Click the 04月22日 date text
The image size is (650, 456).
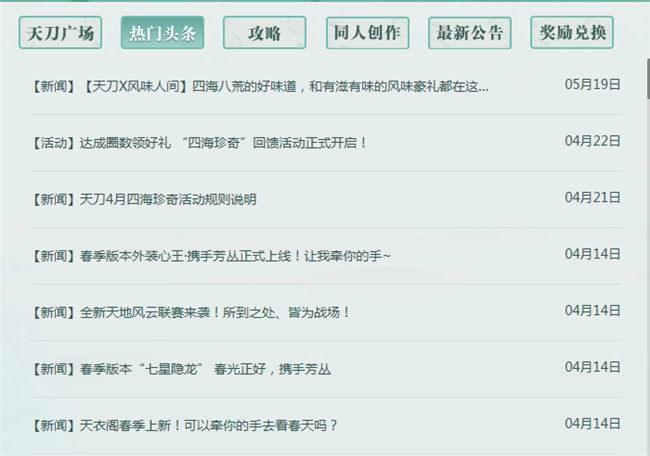pos(592,141)
